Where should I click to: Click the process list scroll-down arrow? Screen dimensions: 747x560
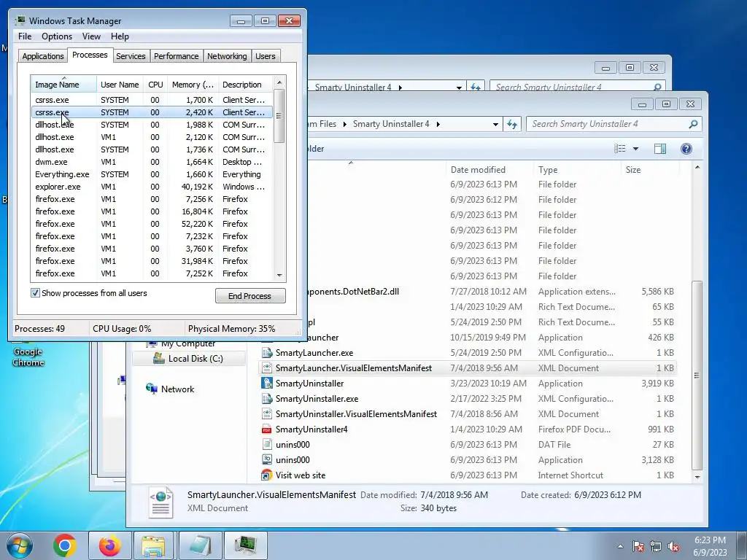click(x=279, y=275)
